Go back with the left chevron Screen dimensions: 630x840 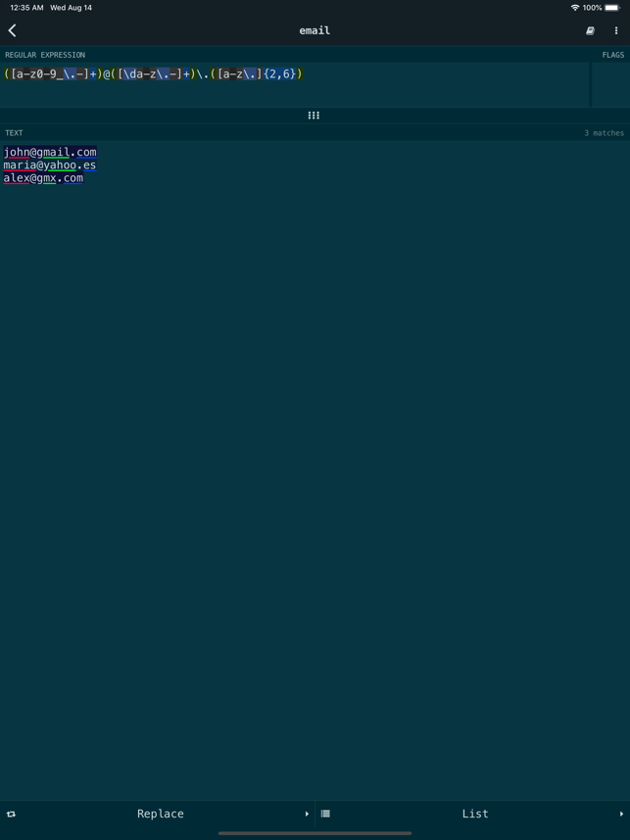tap(13, 30)
